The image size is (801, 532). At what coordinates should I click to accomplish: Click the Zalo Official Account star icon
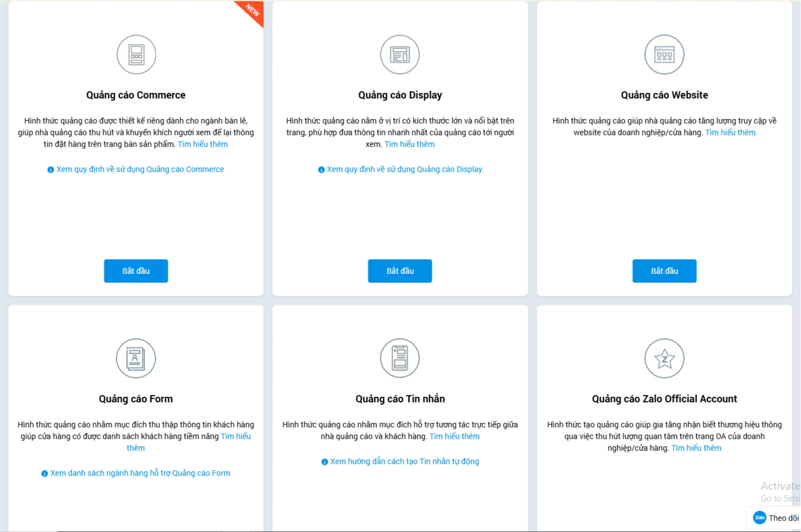(664, 358)
